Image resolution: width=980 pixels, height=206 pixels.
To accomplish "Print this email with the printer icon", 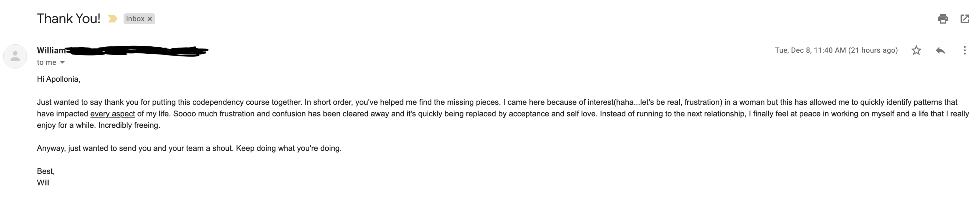I will pos(943,19).
